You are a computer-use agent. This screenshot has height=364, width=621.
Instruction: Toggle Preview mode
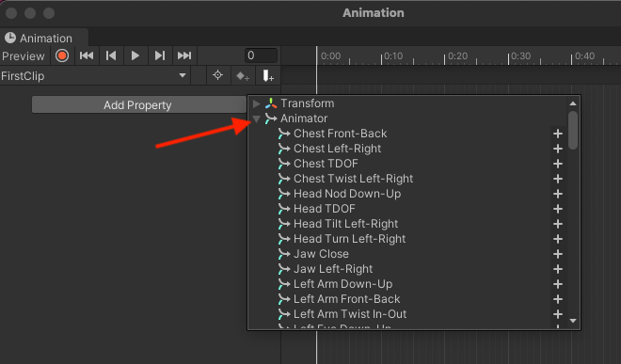(x=24, y=55)
